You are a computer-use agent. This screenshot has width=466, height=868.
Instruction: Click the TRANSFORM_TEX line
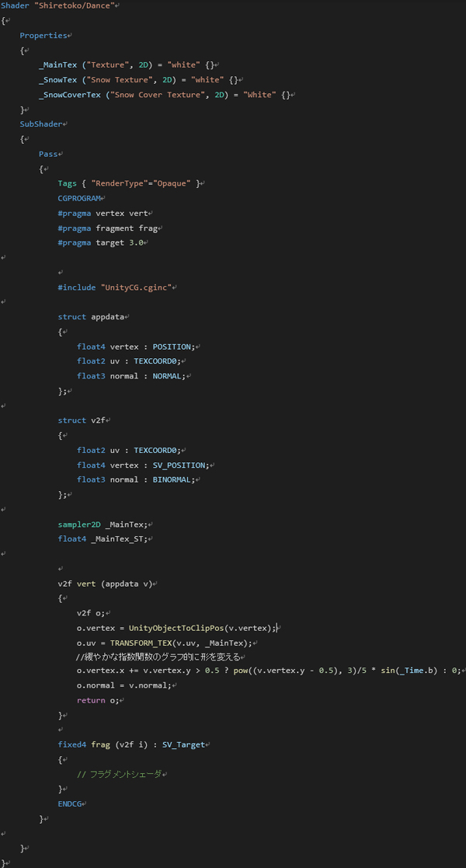(165, 643)
